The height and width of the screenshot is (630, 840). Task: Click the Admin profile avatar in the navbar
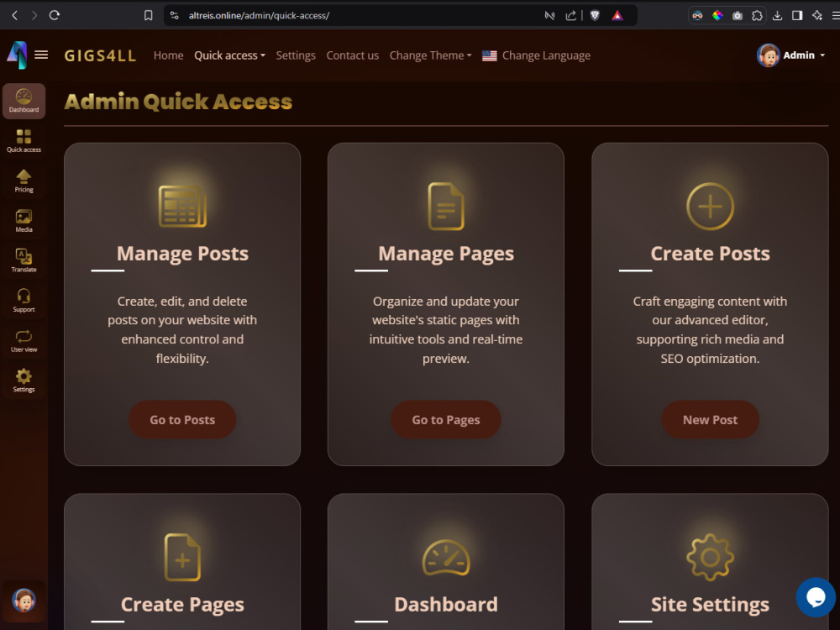pyautogui.click(x=768, y=55)
